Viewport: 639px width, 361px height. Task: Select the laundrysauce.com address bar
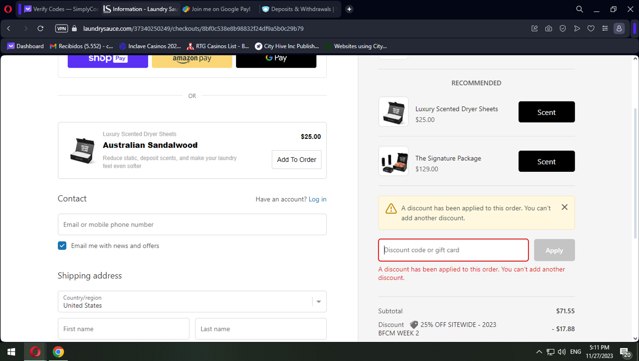193,29
